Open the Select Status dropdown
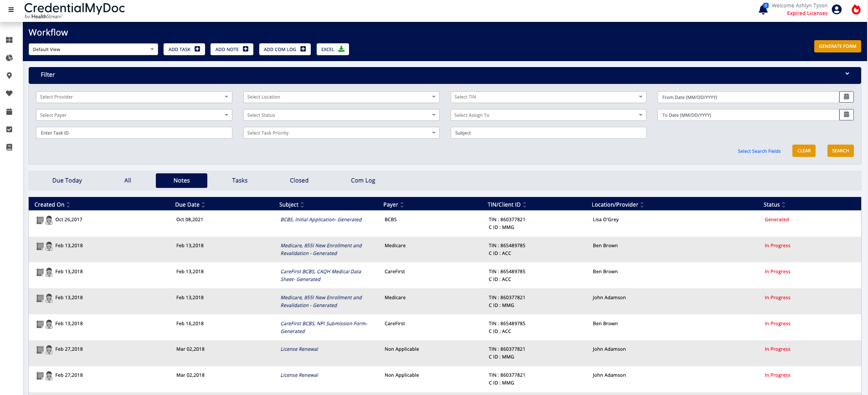The height and width of the screenshot is (395, 868). pos(341,115)
